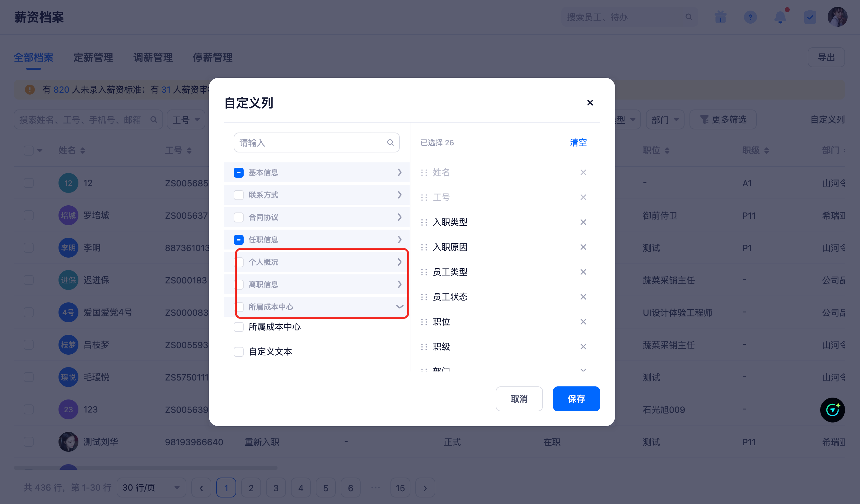This screenshot has height=504, width=860.
Task: Grab drag handle of 职级
Action: (424, 347)
